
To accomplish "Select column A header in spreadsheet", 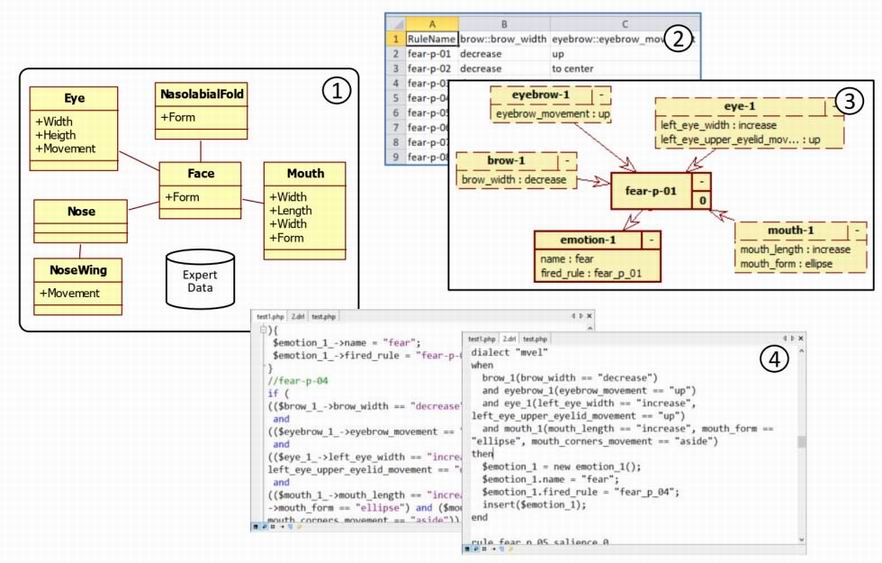I will pos(432,24).
